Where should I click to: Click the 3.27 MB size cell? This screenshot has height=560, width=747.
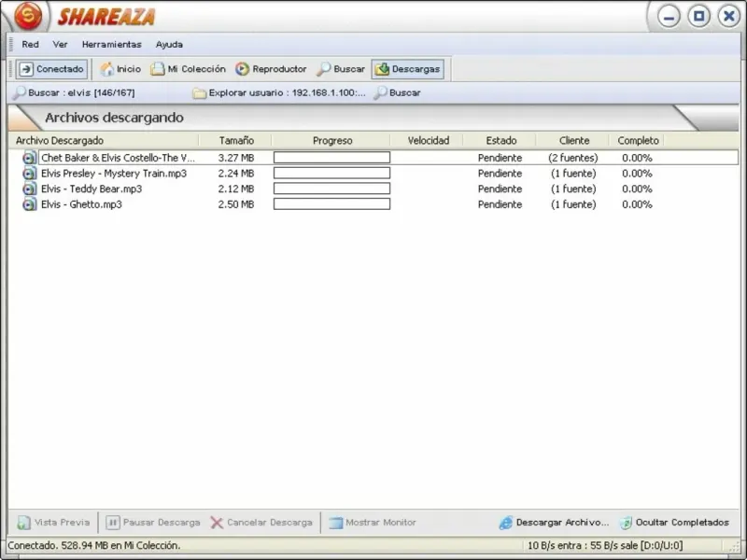(x=236, y=158)
